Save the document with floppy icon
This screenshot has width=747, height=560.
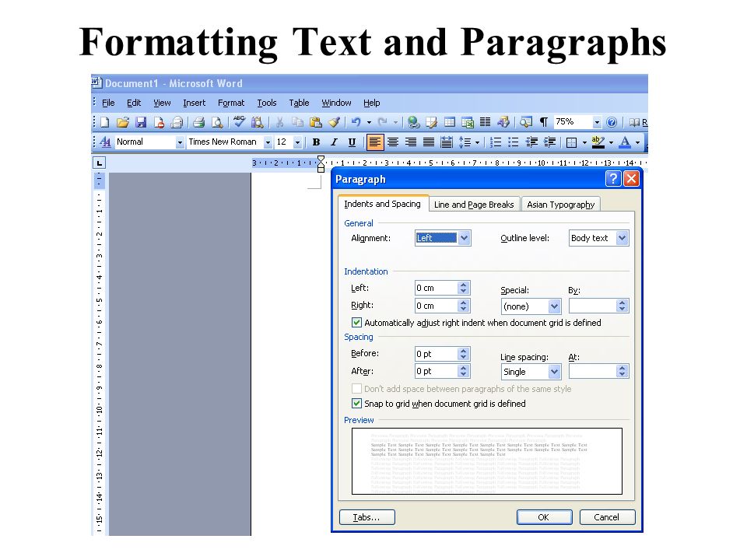tap(141, 122)
